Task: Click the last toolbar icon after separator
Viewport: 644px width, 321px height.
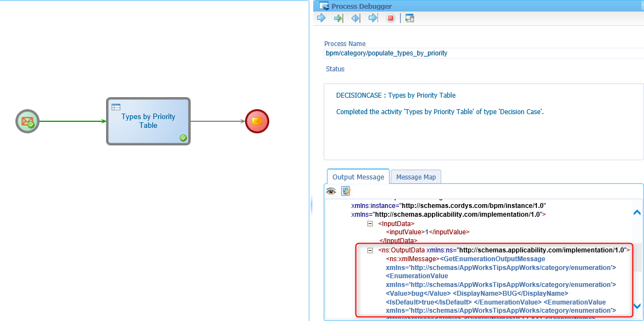Action: click(409, 18)
